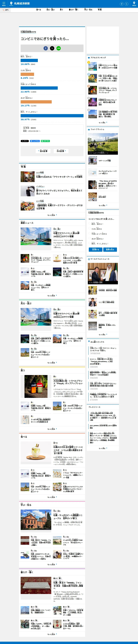Click the 26°C weather icon
This screenshot has width=138, height=644.
pyautogui.click(x=3, y=10)
